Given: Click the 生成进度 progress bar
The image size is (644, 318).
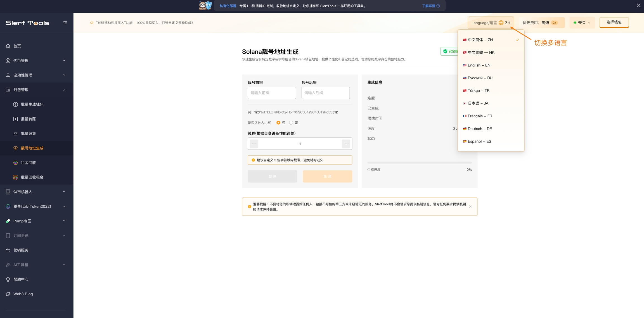Looking at the screenshot, I should (x=419, y=163).
